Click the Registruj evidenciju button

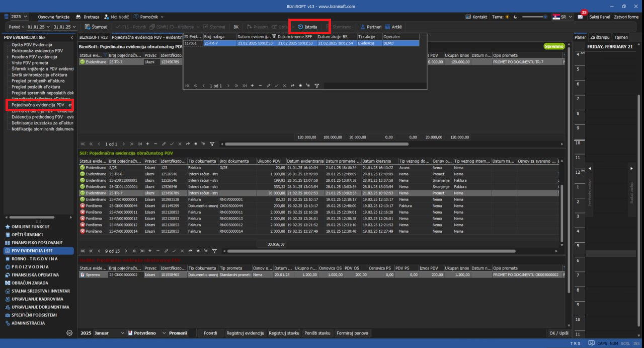245,333
